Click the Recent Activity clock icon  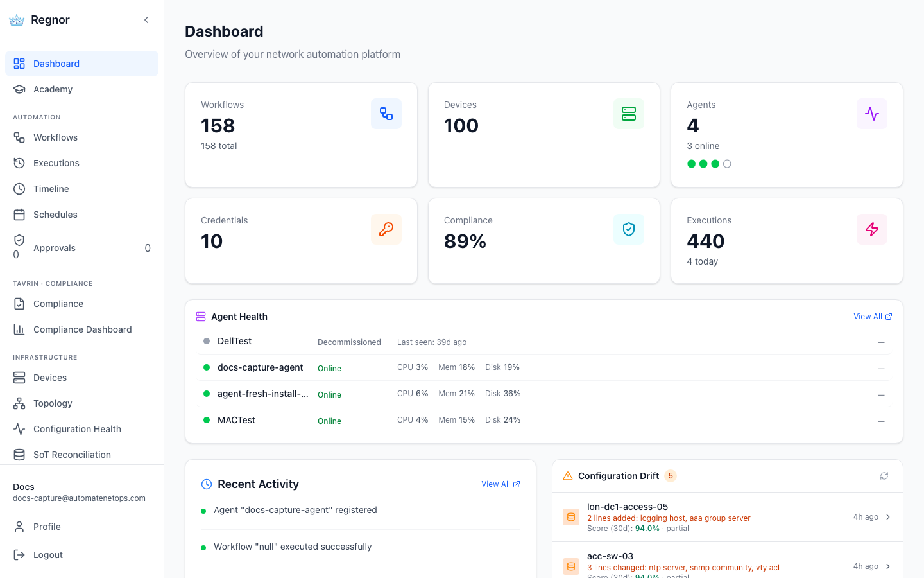pyautogui.click(x=207, y=484)
